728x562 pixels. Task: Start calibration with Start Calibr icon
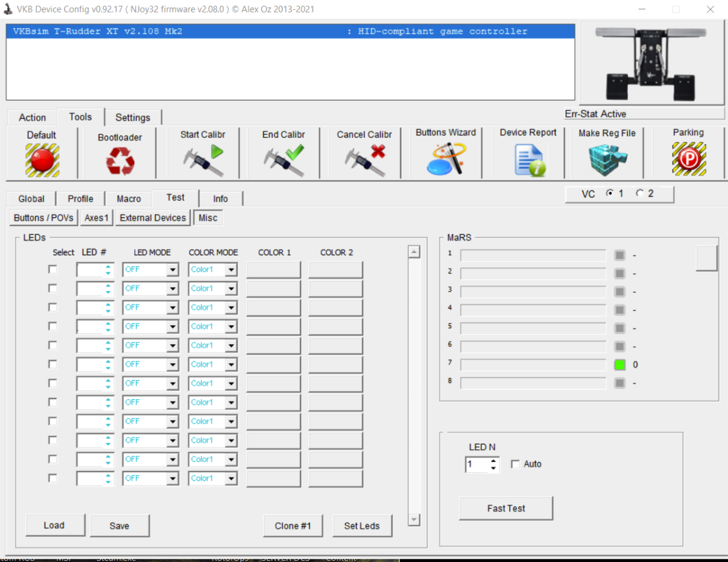[203, 160]
